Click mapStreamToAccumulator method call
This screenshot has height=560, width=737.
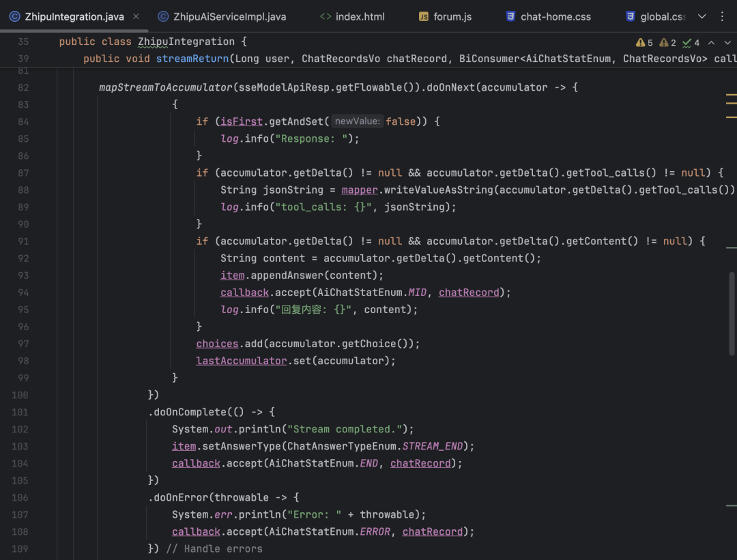pos(165,87)
